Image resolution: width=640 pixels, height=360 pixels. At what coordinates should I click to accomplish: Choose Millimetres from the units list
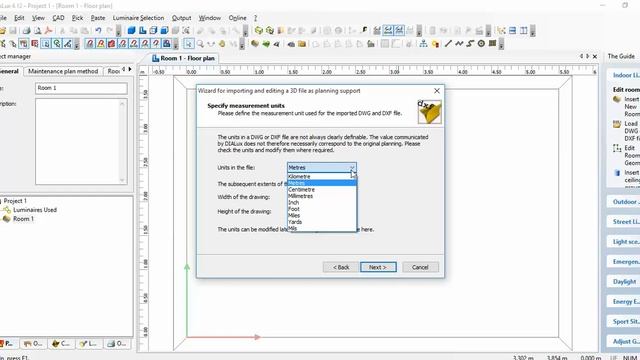[x=322, y=196]
